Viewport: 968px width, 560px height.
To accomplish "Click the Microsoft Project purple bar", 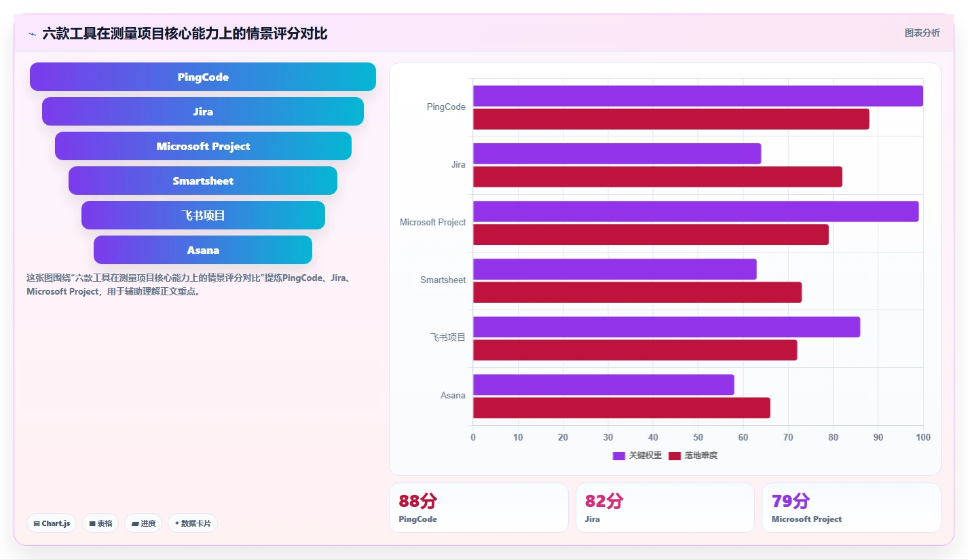I will (x=696, y=211).
